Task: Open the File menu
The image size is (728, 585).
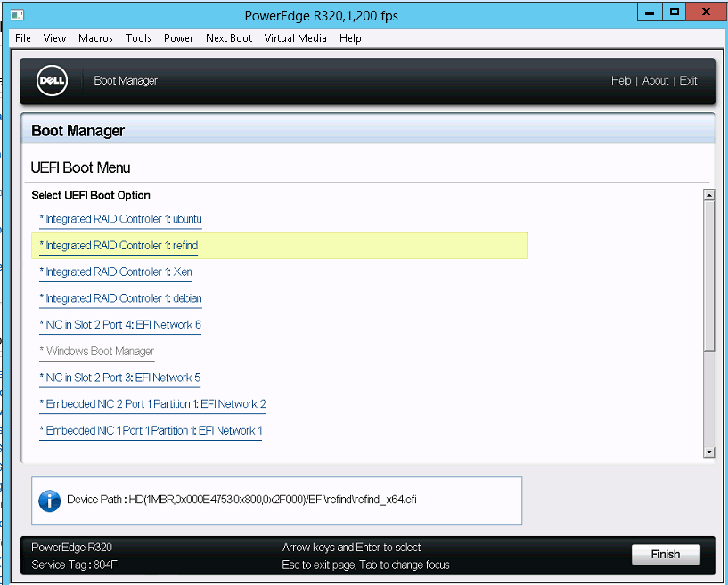Action: [23, 38]
